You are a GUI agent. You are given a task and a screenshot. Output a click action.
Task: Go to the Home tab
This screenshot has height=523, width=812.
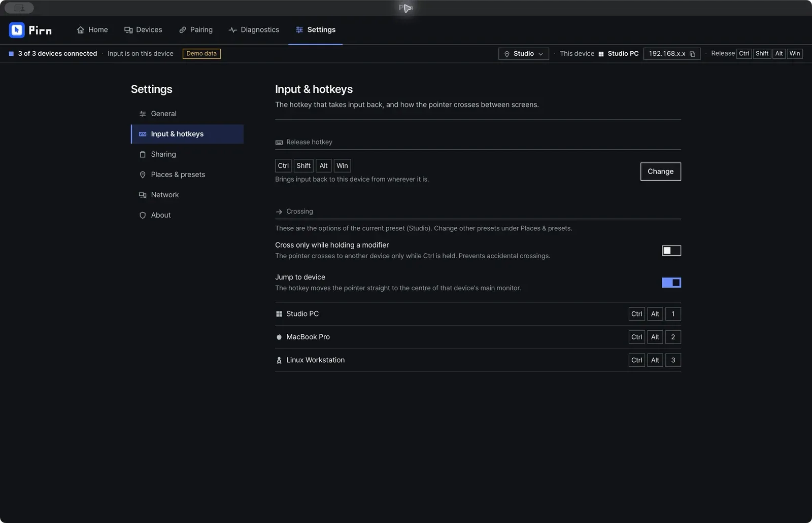coord(92,30)
